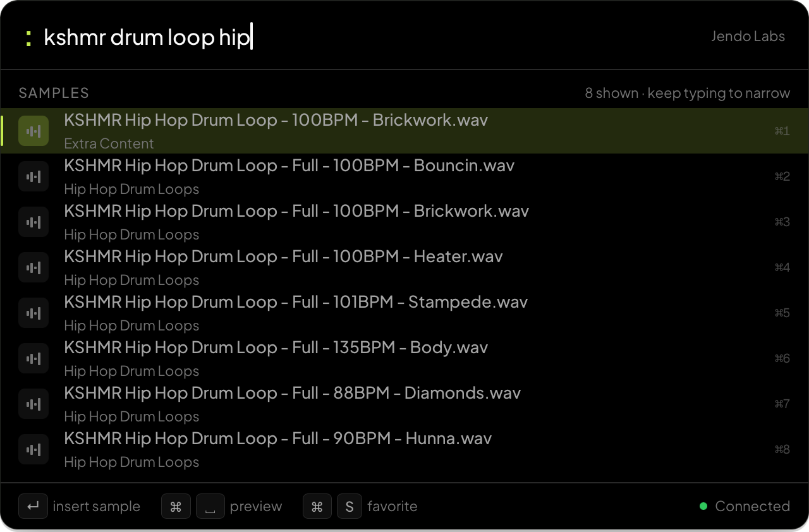The width and height of the screenshot is (809, 532).
Task: Click the S key favorite icon
Action: click(350, 506)
